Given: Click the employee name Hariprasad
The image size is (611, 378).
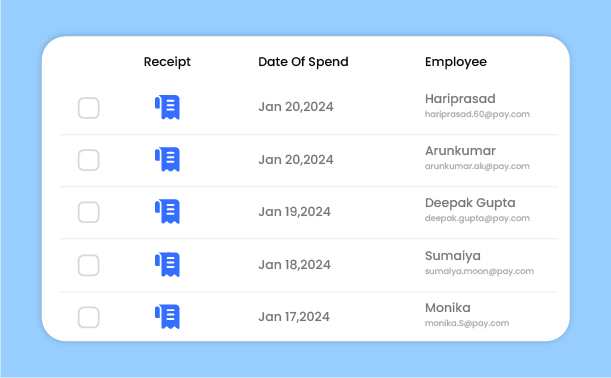Looking at the screenshot, I should point(460,99).
